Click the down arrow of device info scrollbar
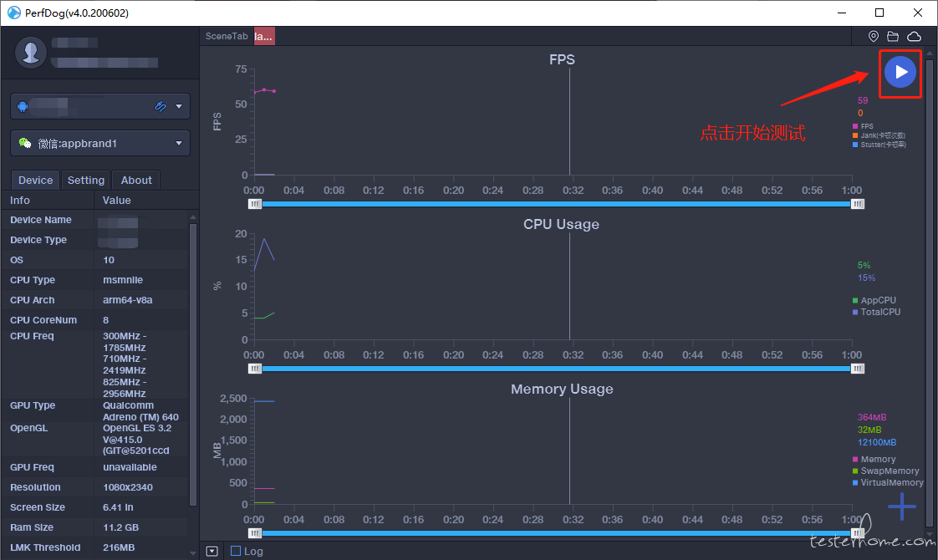The height and width of the screenshot is (560, 938). 192,553
